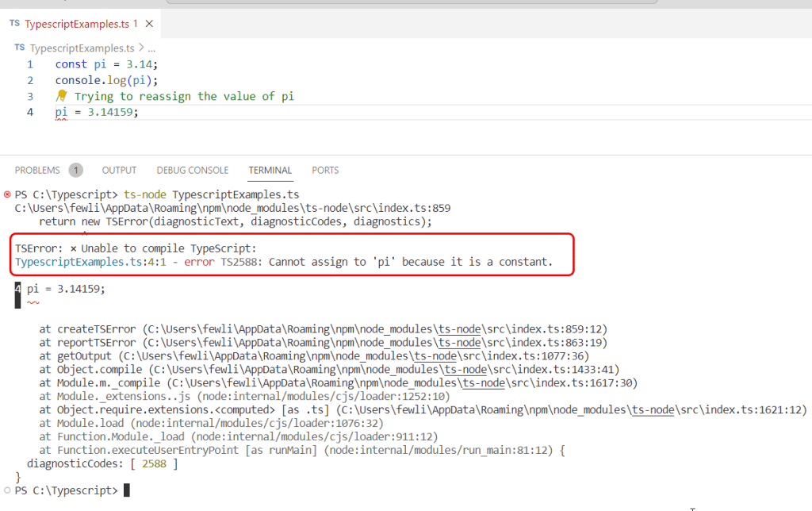
Task: Click the 'Trying to reassign' comment on line 3
Action: click(184, 96)
